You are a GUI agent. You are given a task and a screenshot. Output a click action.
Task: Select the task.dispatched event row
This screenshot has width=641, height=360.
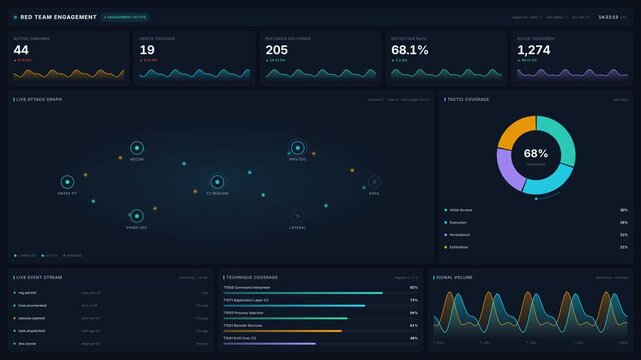click(x=111, y=331)
